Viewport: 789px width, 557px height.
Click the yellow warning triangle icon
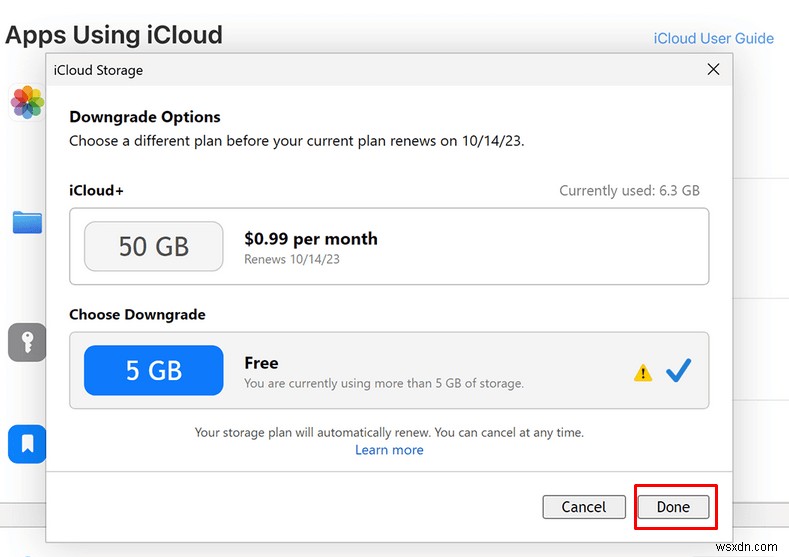[643, 373]
